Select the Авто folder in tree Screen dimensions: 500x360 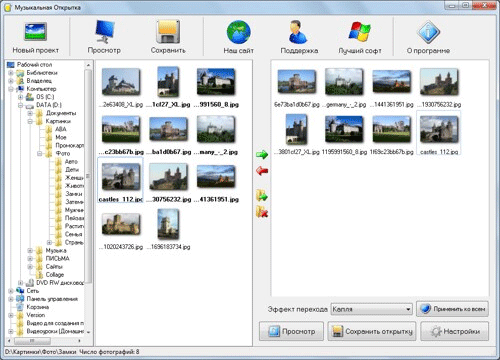click(71, 162)
